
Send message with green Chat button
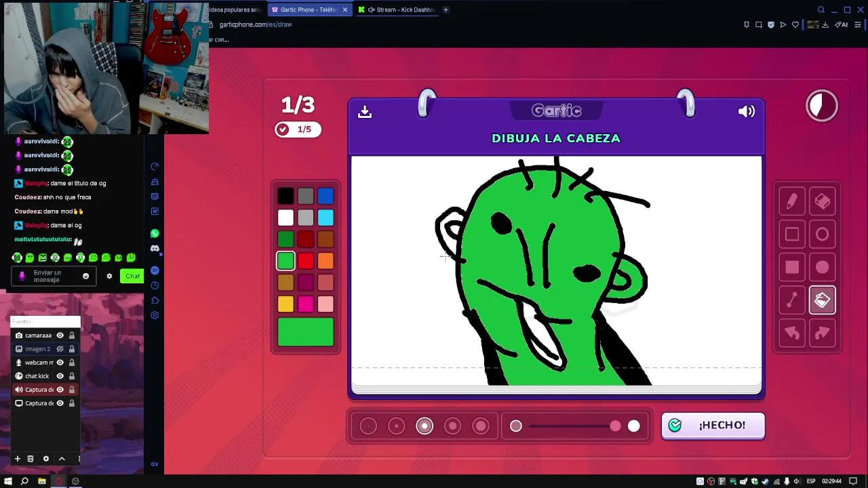coord(132,276)
